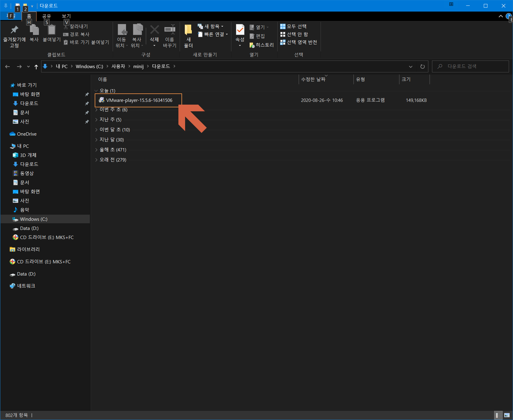Click Select all (모두 선택)

pos(293,26)
